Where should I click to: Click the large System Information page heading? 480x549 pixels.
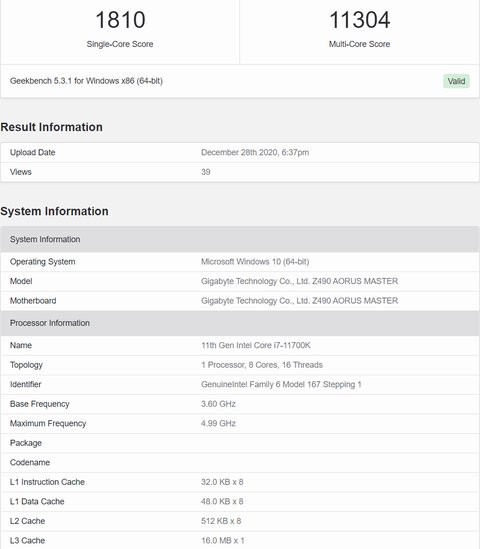click(x=54, y=211)
